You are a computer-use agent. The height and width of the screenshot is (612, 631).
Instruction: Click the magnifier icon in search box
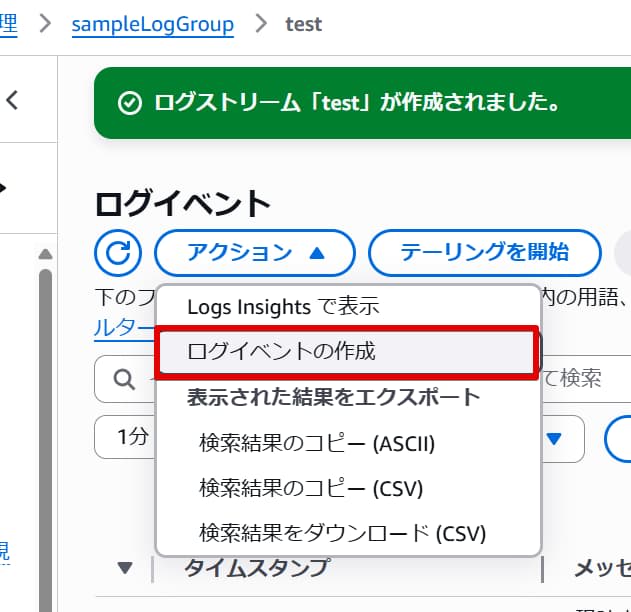(x=125, y=379)
